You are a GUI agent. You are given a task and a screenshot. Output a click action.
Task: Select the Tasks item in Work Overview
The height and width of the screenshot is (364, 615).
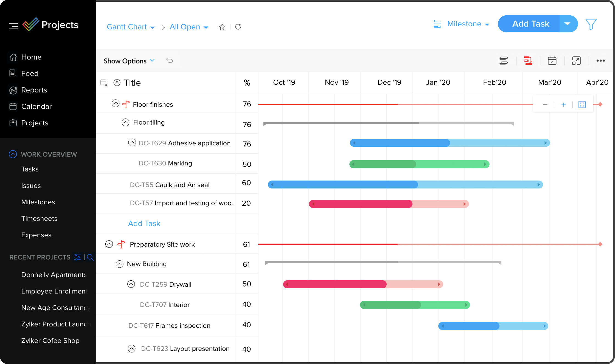[x=29, y=169]
